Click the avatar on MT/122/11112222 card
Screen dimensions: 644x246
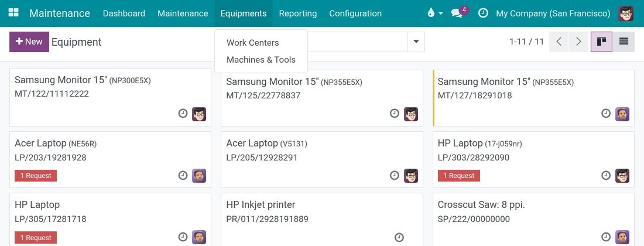tap(199, 114)
